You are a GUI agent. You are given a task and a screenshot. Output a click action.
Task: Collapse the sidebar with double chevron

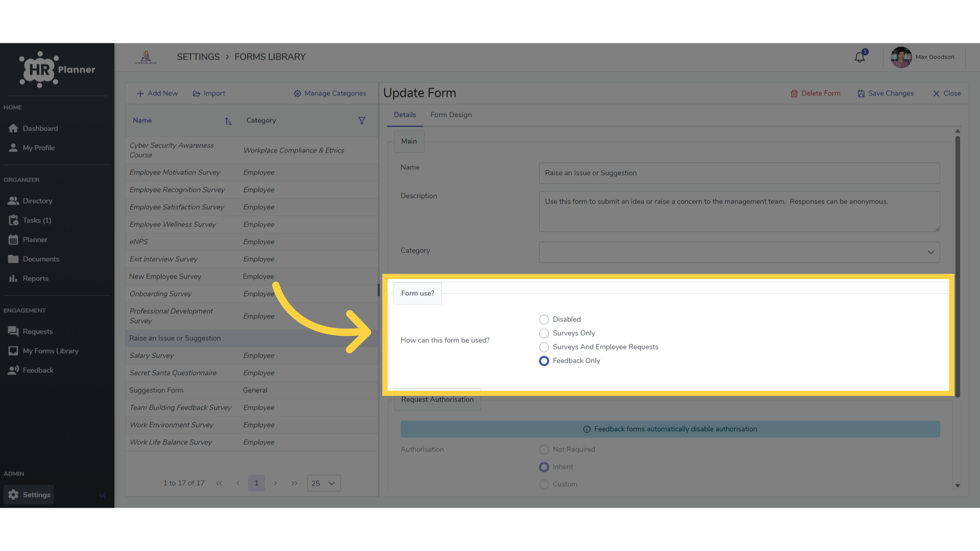(102, 495)
